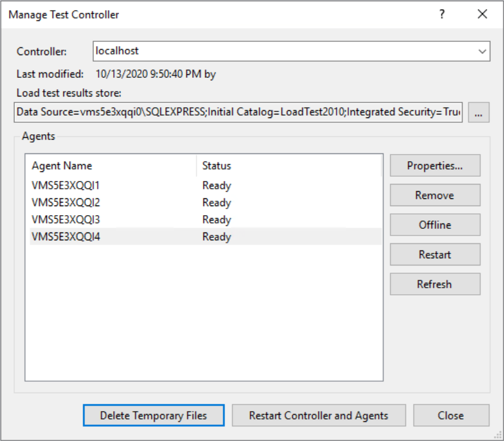This screenshot has height=441, width=504.
Task: Select agent VMS5E3XQQI3 row
Action: [206, 219]
